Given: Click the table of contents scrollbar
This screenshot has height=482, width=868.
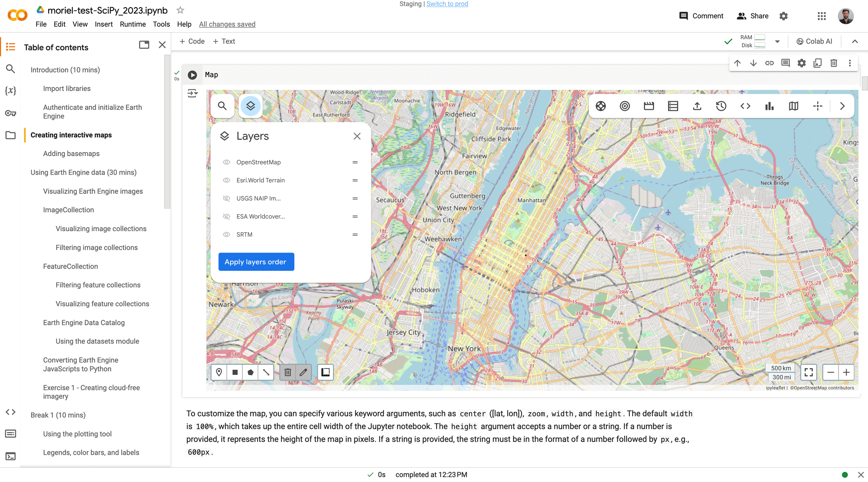Looking at the screenshot, I should pos(167,131).
